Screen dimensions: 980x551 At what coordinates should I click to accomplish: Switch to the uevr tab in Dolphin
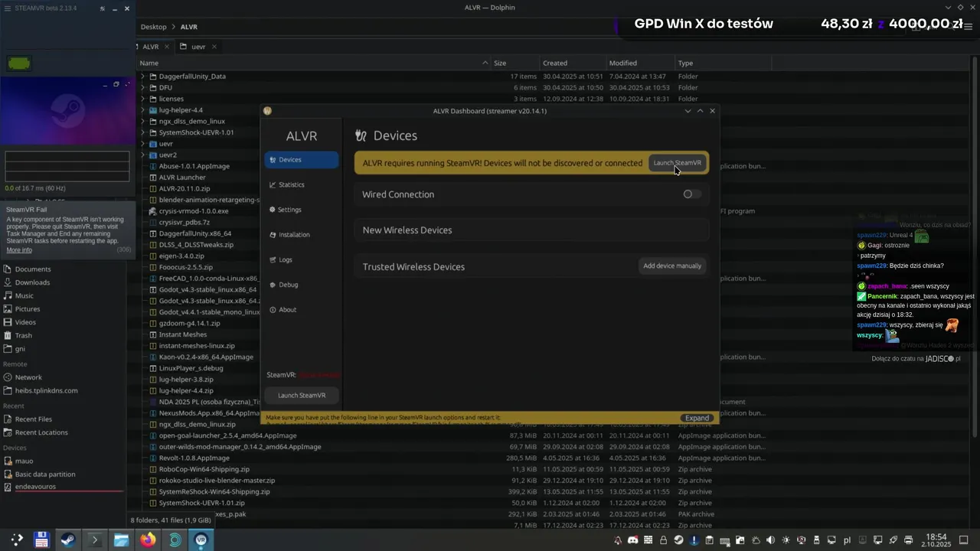pos(198,47)
